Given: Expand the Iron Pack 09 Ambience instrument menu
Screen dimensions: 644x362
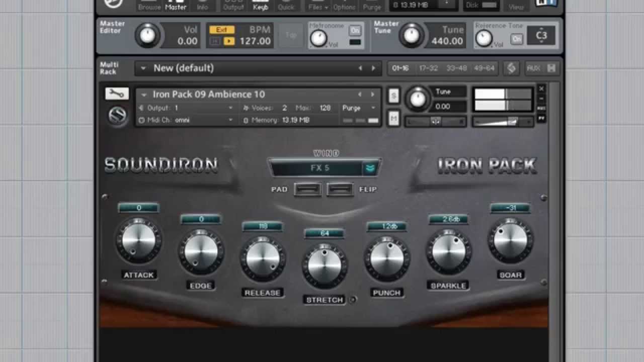Looking at the screenshot, I should pos(144,95).
